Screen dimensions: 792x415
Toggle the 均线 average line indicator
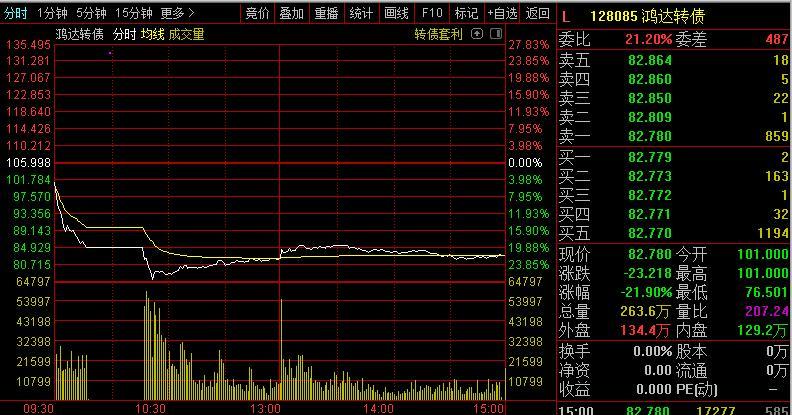pos(152,34)
